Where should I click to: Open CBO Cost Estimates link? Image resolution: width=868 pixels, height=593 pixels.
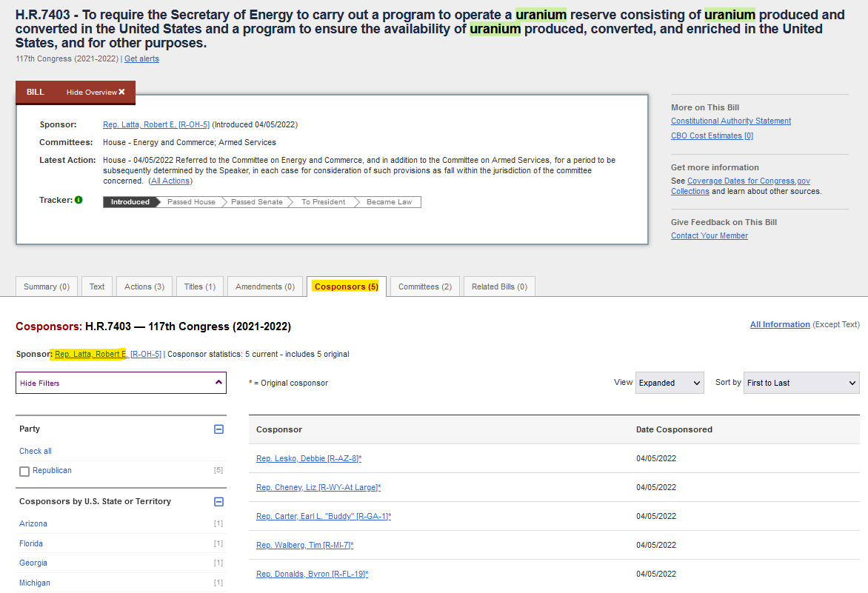(x=712, y=135)
